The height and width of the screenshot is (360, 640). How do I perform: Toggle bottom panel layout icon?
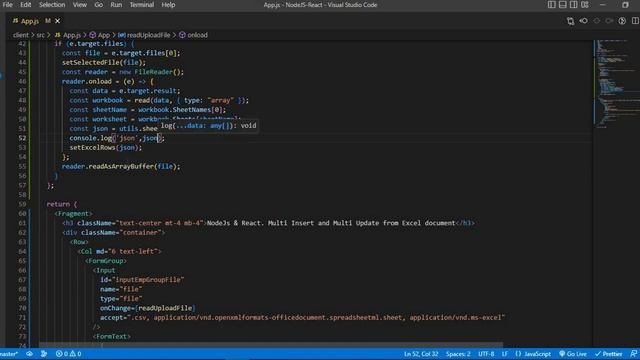(562, 5)
